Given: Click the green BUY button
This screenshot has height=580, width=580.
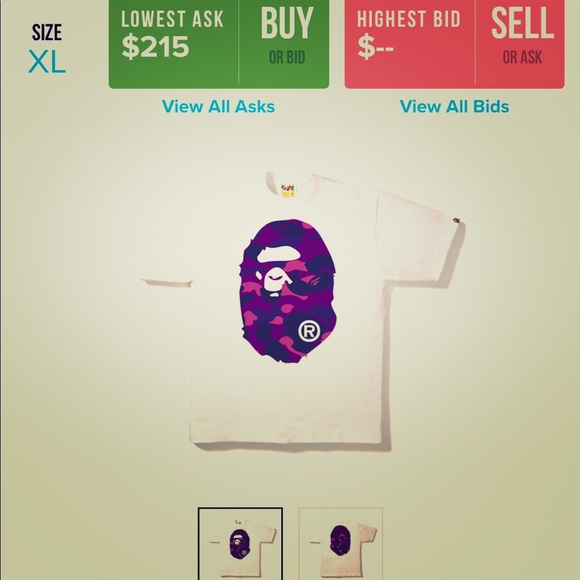Looking at the screenshot, I should tap(284, 44).
